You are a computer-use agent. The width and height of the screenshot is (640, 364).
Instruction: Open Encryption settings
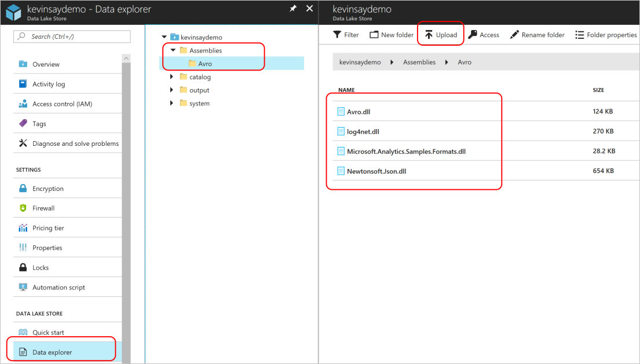coord(68,189)
